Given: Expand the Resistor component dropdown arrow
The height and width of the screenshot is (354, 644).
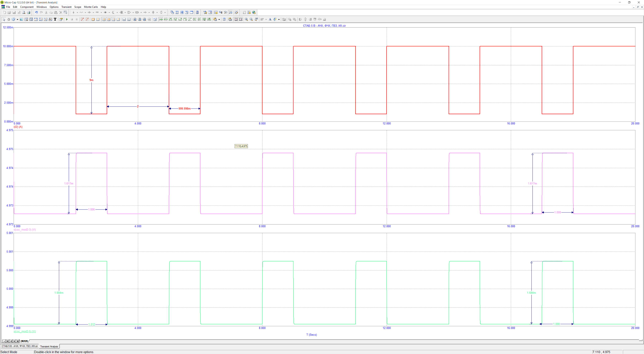Looking at the screenshot, I should coord(85,13).
